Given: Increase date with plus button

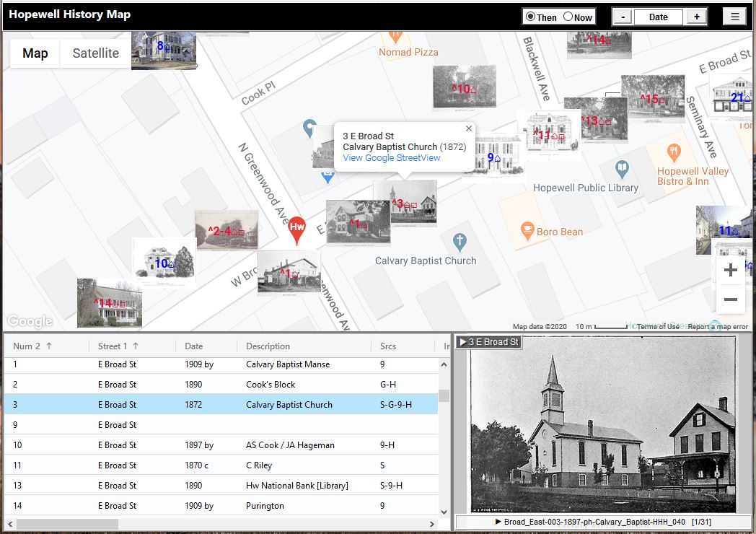Looking at the screenshot, I should [696, 17].
